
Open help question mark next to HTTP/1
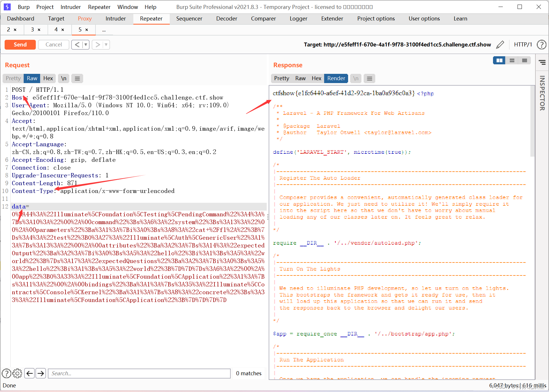[541, 45]
